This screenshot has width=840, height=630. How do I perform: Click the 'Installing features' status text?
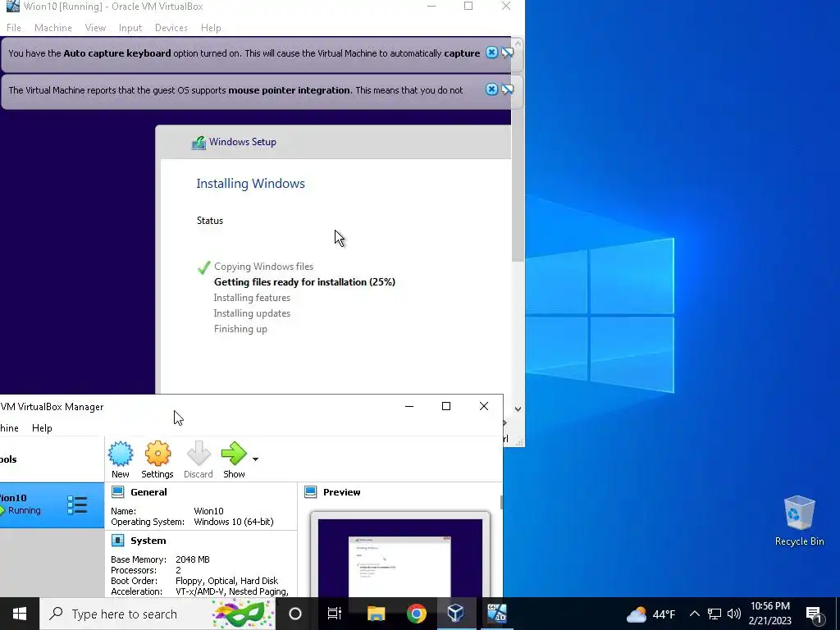[x=252, y=297]
